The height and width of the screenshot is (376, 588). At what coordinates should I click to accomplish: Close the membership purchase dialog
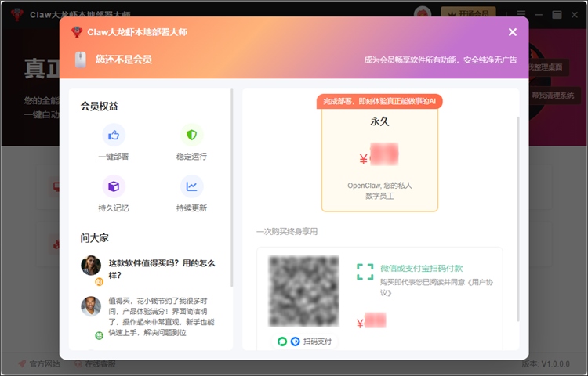click(513, 32)
